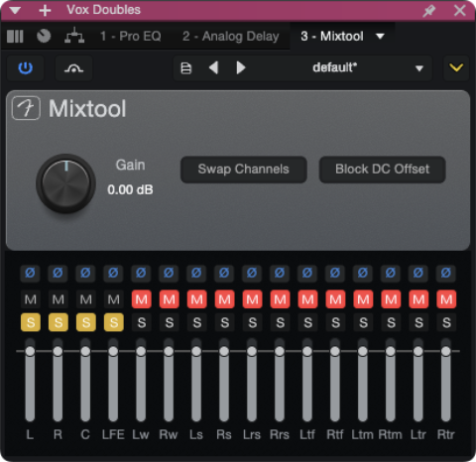Close the Vox Doubles window
476x462 pixels.
point(460,11)
